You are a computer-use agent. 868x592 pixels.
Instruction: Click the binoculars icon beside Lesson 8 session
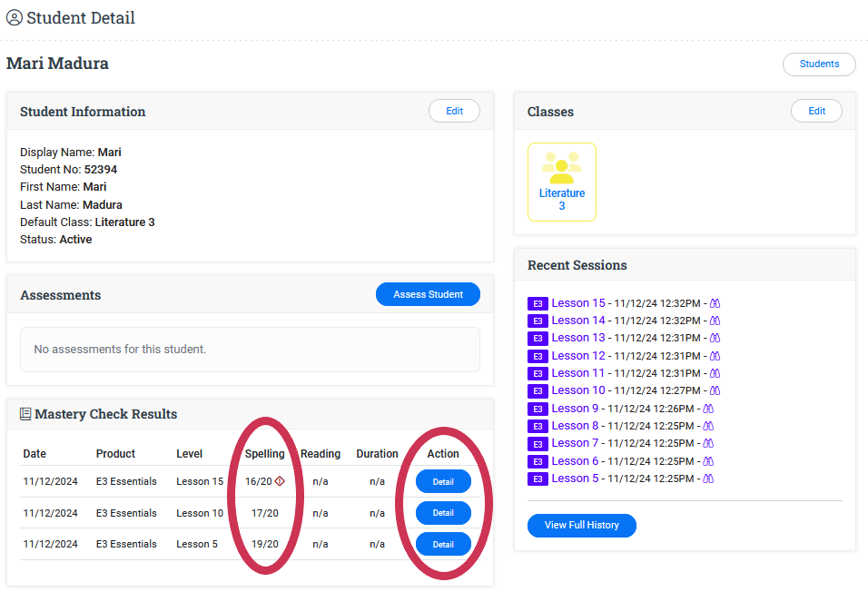[x=708, y=426]
